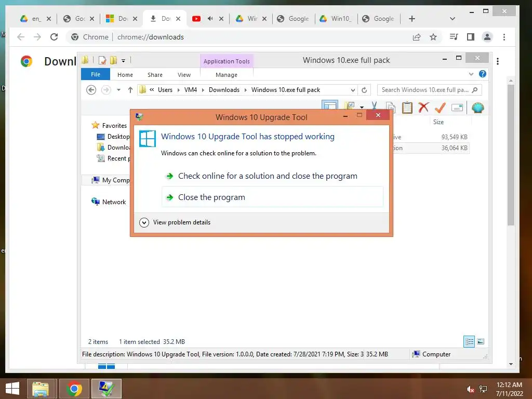Open the Share ribbon tab

pos(155,75)
